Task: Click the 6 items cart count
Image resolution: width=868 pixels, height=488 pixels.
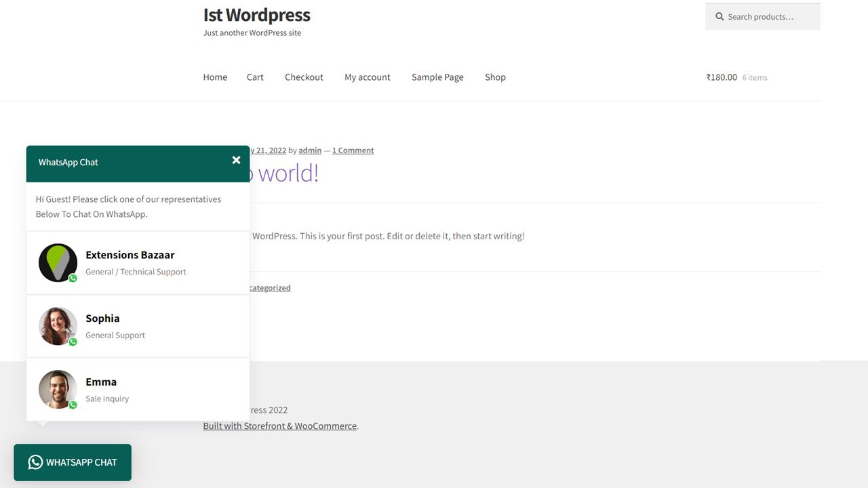Action: coord(755,78)
